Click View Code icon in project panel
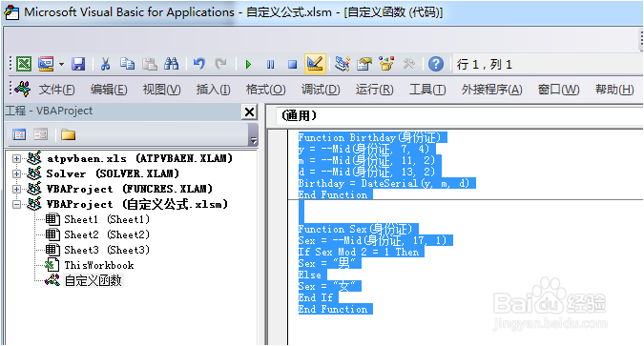This screenshot has width=644, height=346. [x=19, y=134]
